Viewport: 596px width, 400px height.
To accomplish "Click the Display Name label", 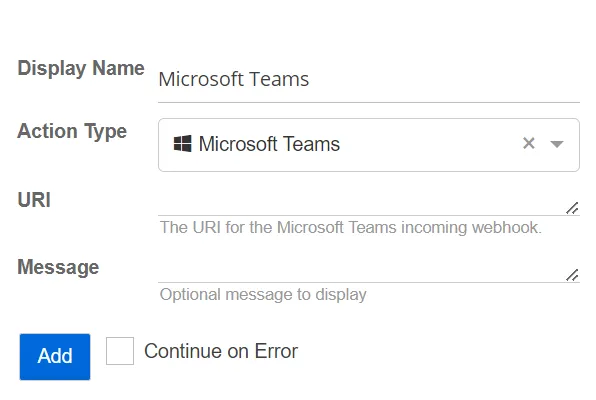I will 81,69.
